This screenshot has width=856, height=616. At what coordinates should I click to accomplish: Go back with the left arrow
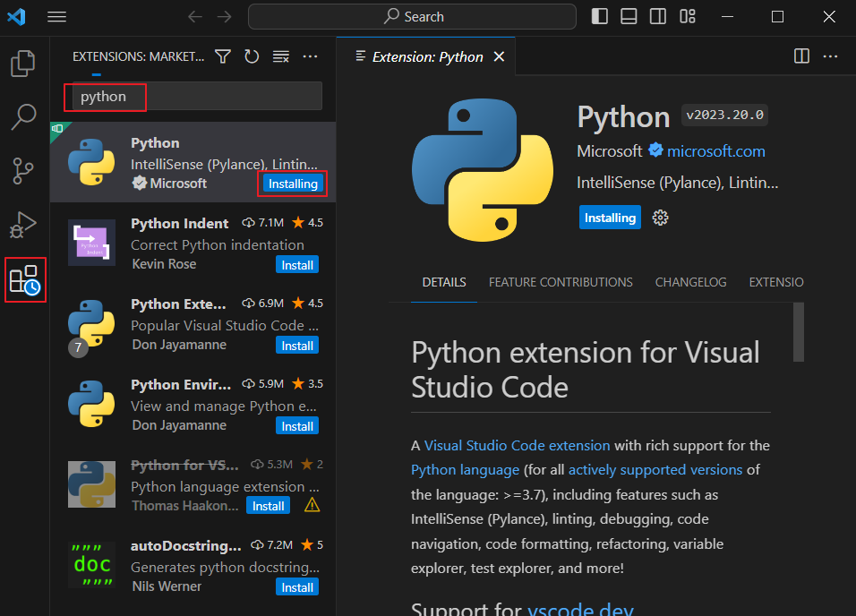coord(195,17)
